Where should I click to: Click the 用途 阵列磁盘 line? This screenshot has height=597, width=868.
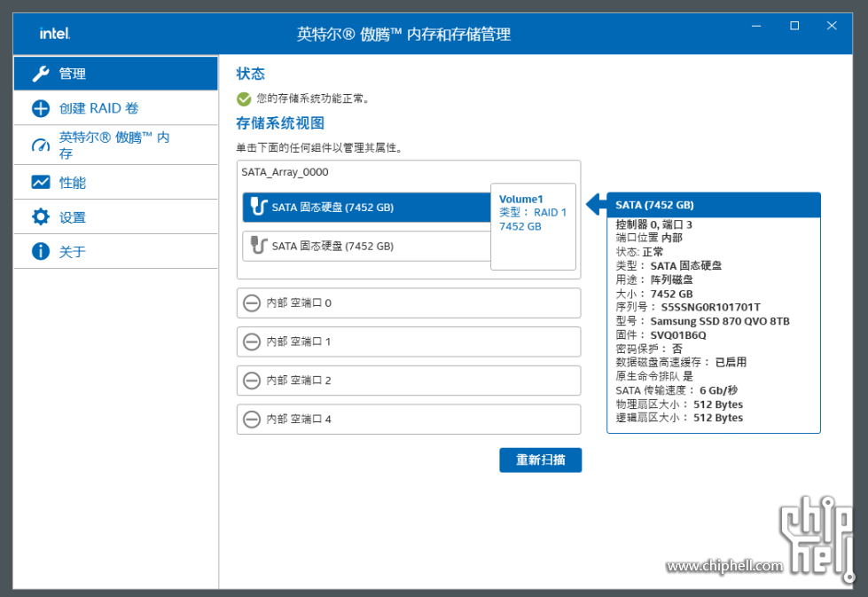click(x=654, y=279)
